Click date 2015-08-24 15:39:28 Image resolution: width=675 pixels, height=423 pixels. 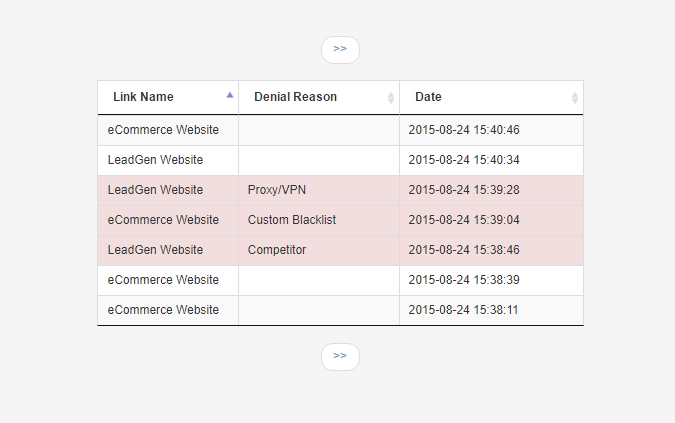[464, 190]
